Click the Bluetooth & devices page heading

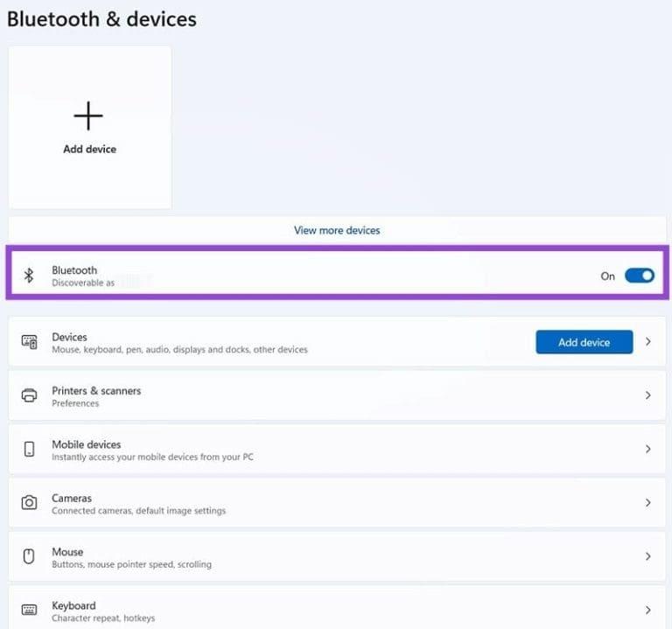tap(101, 18)
